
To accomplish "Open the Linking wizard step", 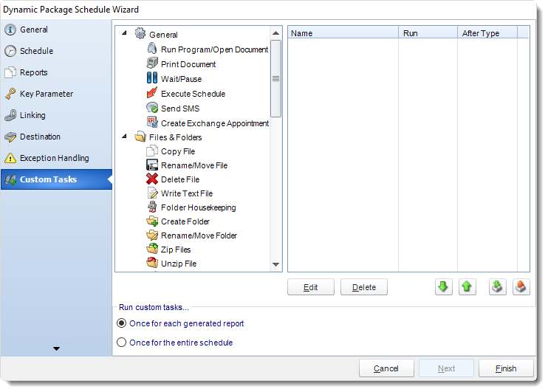I will 56,115.
